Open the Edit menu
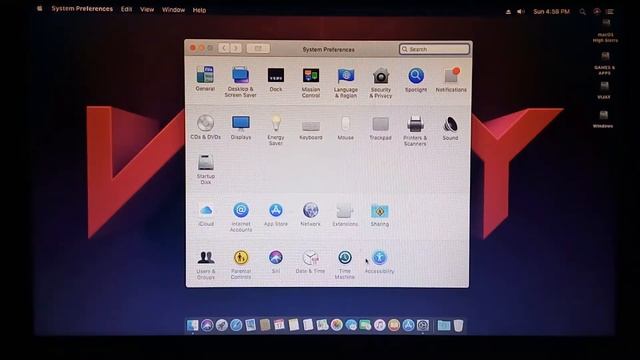640x360 pixels. (x=127, y=9)
